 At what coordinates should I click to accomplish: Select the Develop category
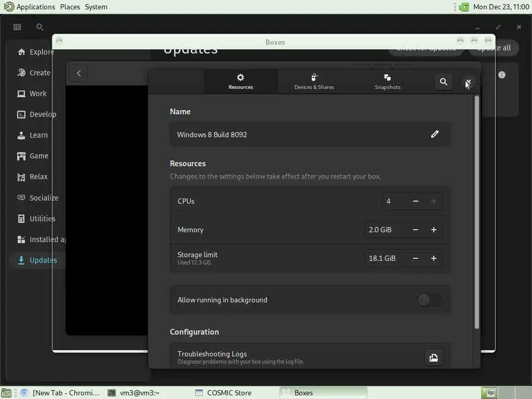[x=37, y=114]
